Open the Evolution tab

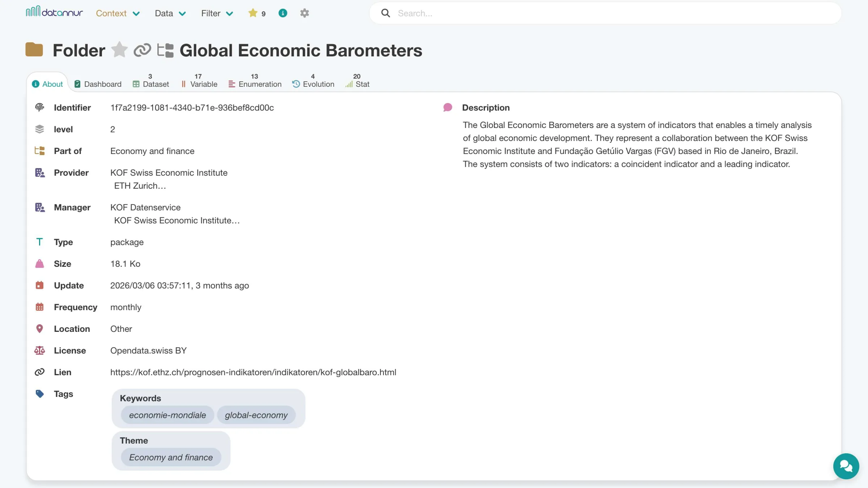[313, 81]
